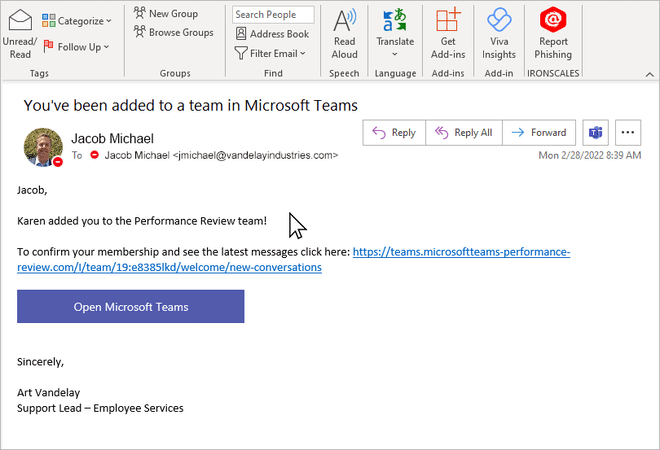
Task: Open the more actions ellipsis menu
Action: 628,132
